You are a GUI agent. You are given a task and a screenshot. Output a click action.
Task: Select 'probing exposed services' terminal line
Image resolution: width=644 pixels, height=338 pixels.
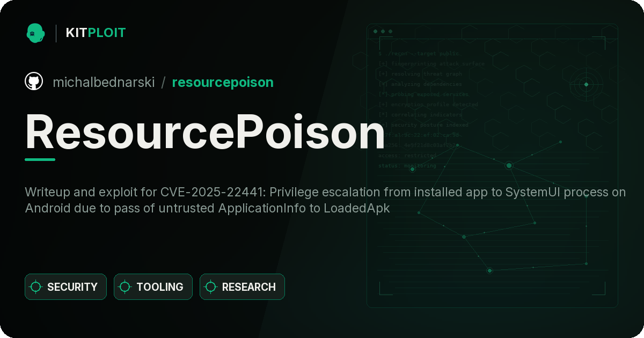click(423, 94)
